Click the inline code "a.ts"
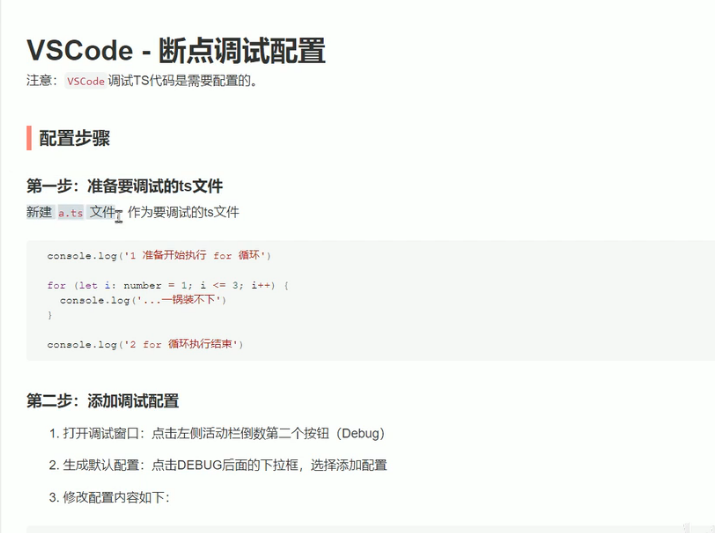715x533 pixels. coord(71,212)
